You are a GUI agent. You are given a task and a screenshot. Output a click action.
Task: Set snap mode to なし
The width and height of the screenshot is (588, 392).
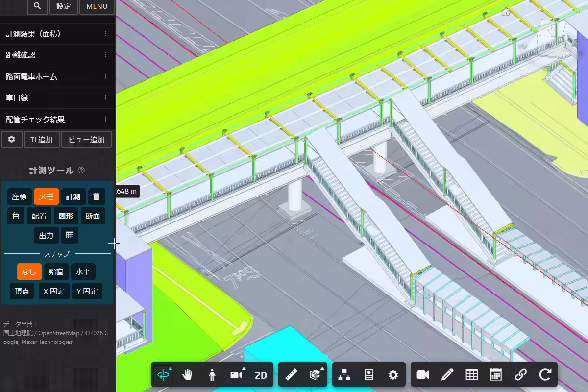[x=29, y=271]
